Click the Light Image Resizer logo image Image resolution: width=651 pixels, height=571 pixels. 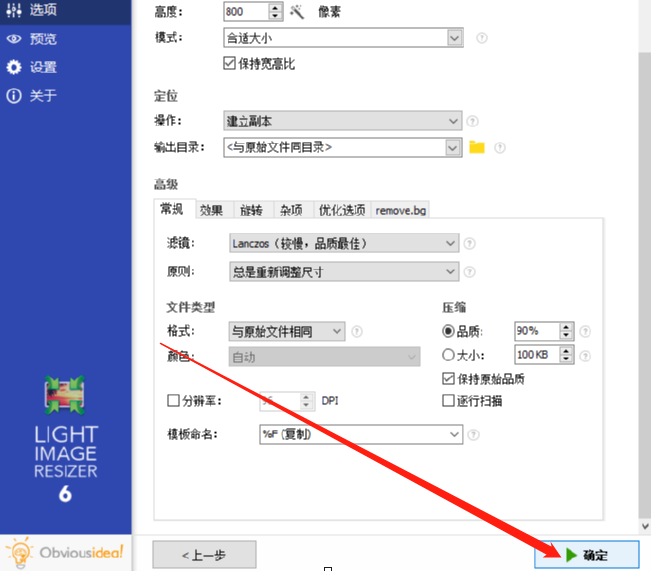[x=65, y=395]
